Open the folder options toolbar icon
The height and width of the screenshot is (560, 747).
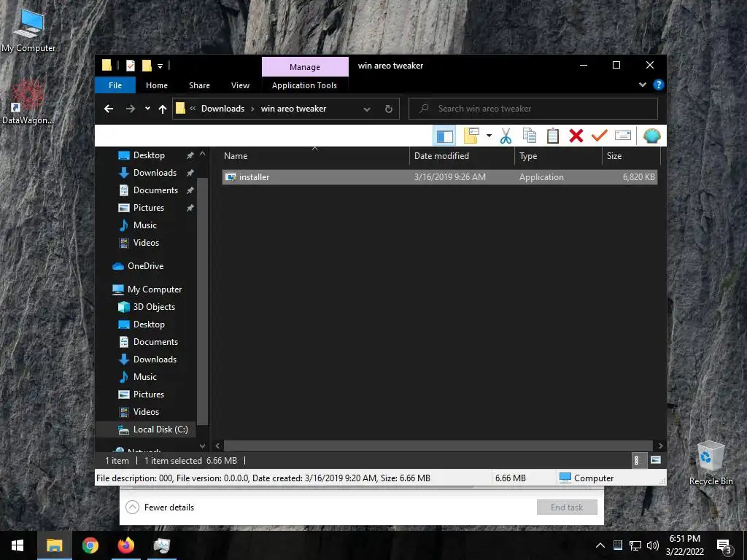471,136
